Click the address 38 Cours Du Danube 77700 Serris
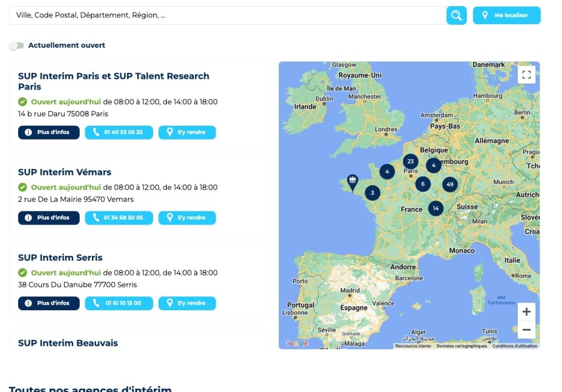Image resolution: width=562 pixels, height=392 pixels. coord(77,285)
